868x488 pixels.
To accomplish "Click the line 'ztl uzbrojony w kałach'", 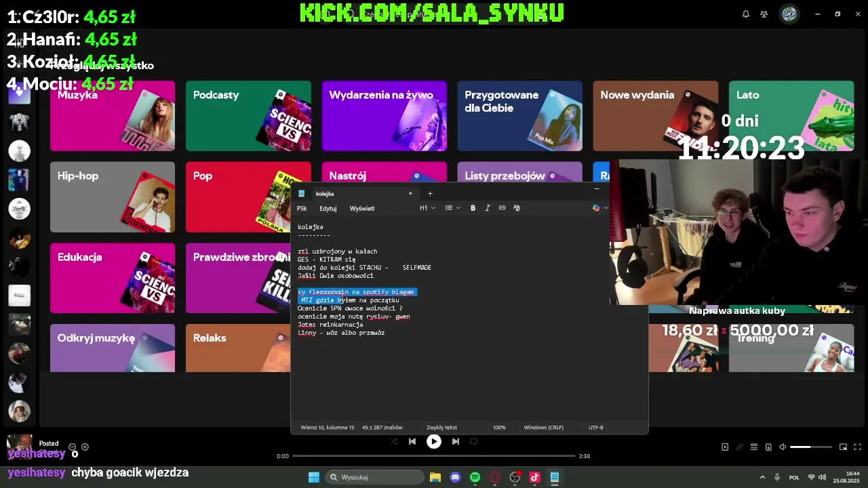I will point(337,251).
